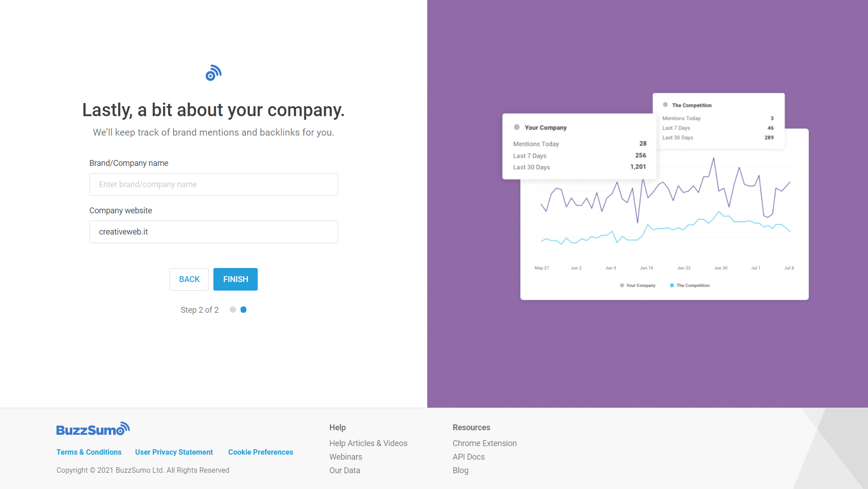The height and width of the screenshot is (489, 868).
Task: Open the Webinars link
Action: [346, 457]
